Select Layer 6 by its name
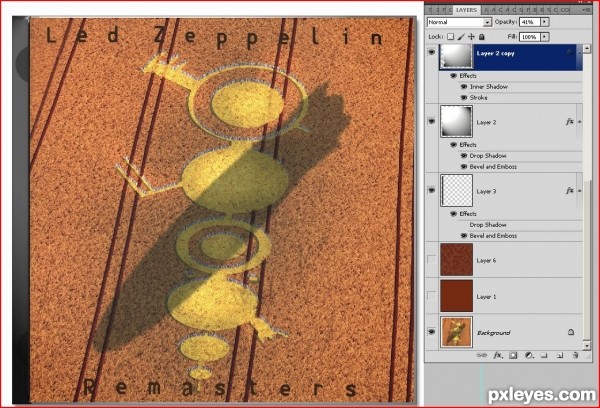This screenshot has height=408, width=600. 486,260
